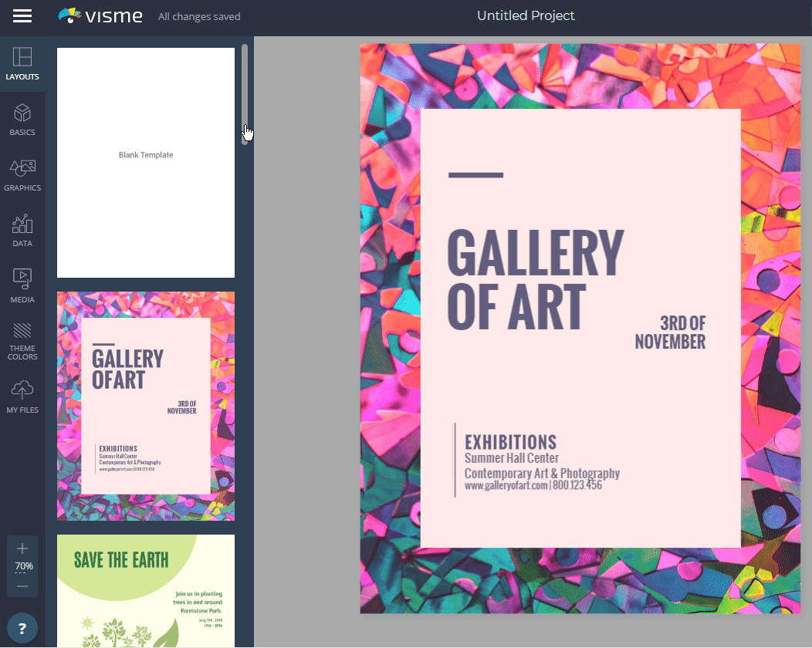Screen dimensions: 812x648
Task: Open the Media panel
Action: pyautogui.click(x=22, y=286)
